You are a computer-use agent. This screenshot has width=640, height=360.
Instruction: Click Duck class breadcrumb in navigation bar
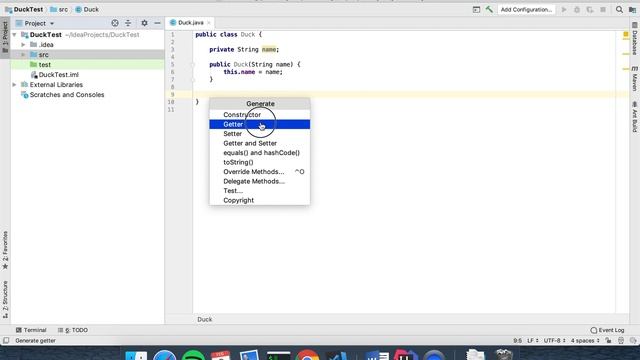(x=87, y=9)
